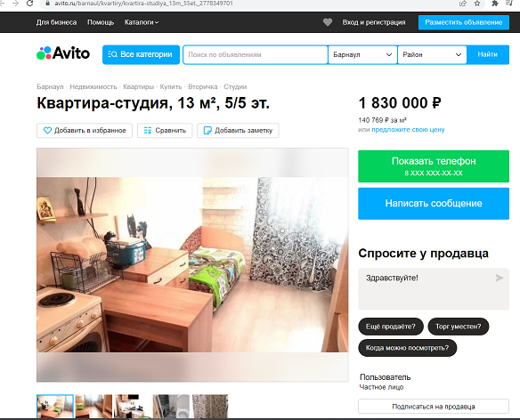
Task: Expand the Барнаул city dropdown
Action: point(362,54)
